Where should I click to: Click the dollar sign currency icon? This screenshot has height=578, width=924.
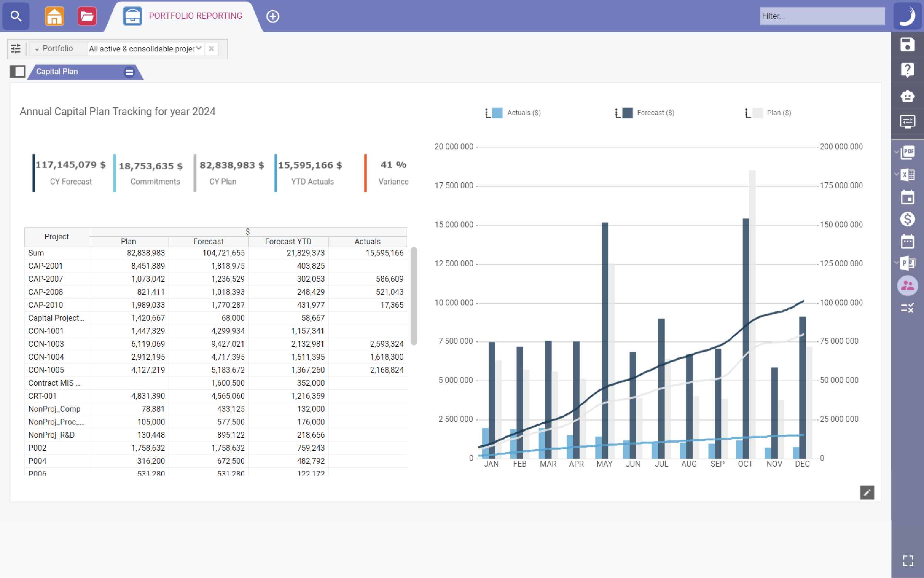[x=907, y=219]
